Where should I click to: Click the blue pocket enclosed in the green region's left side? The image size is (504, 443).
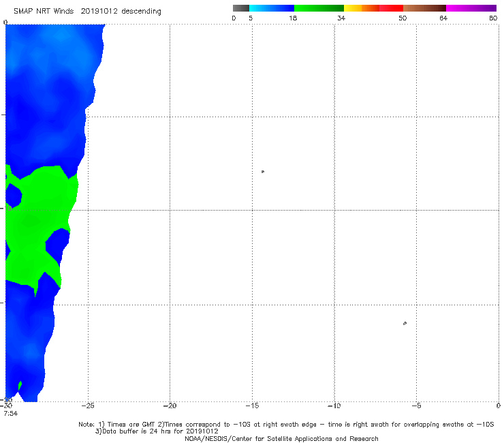click(x=14, y=196)
